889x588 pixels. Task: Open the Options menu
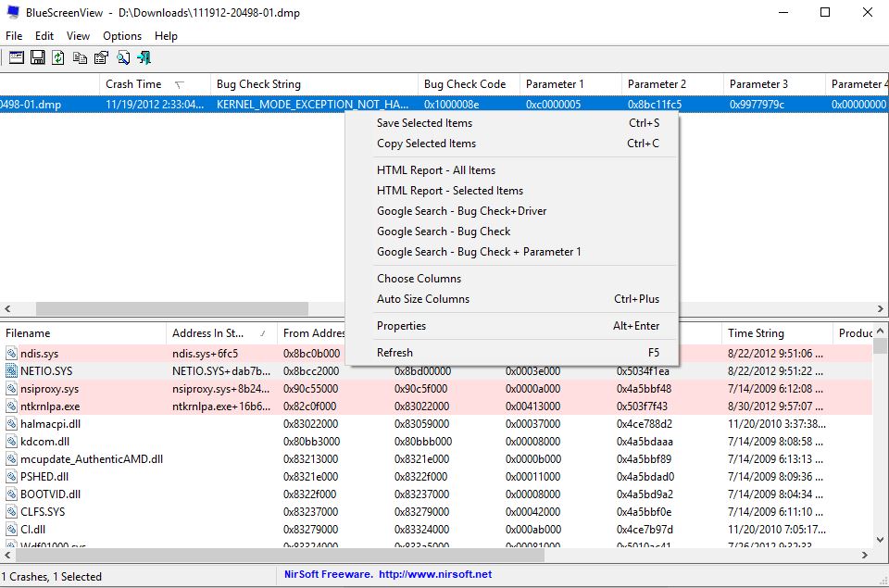tap(122, 36)
